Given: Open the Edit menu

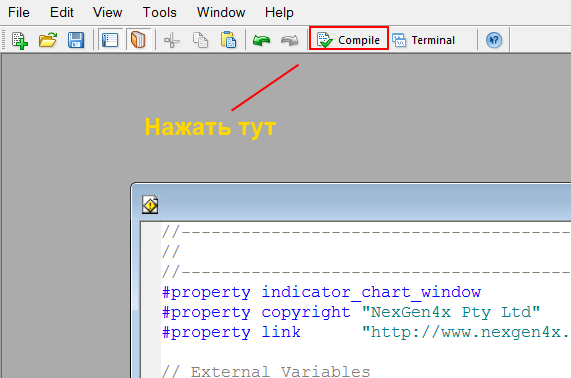Looking at the screenshot, I should (62, 12).
